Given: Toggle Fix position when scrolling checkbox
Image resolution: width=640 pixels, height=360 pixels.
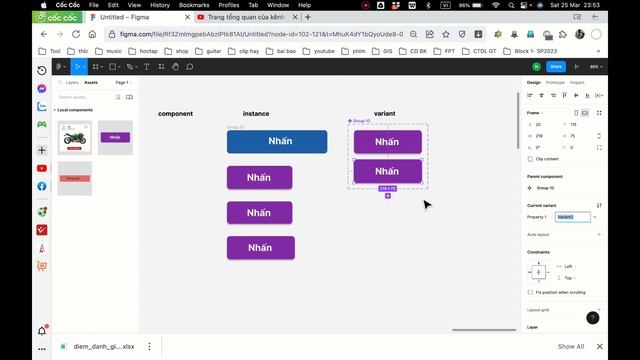Looking at the screenshot, I should coord(530,292).
